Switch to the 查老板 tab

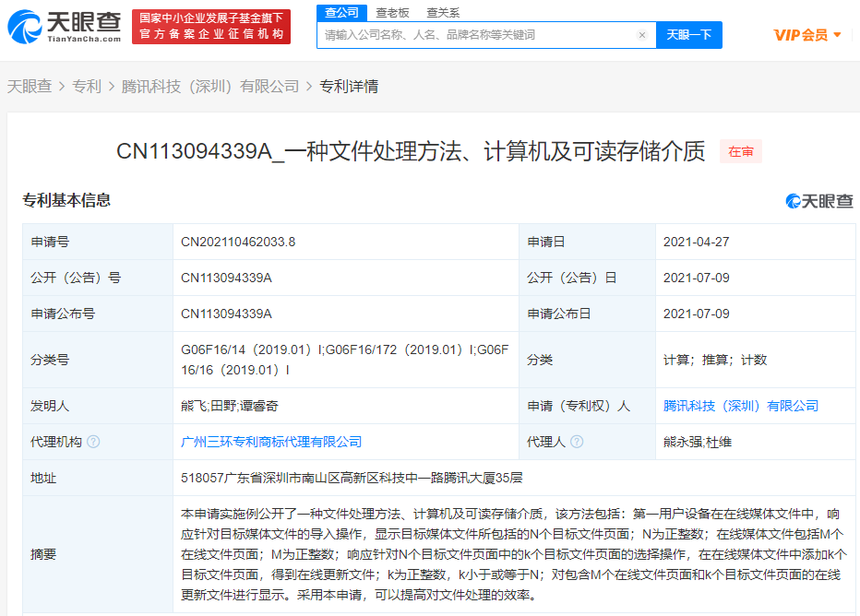[392, 13]
